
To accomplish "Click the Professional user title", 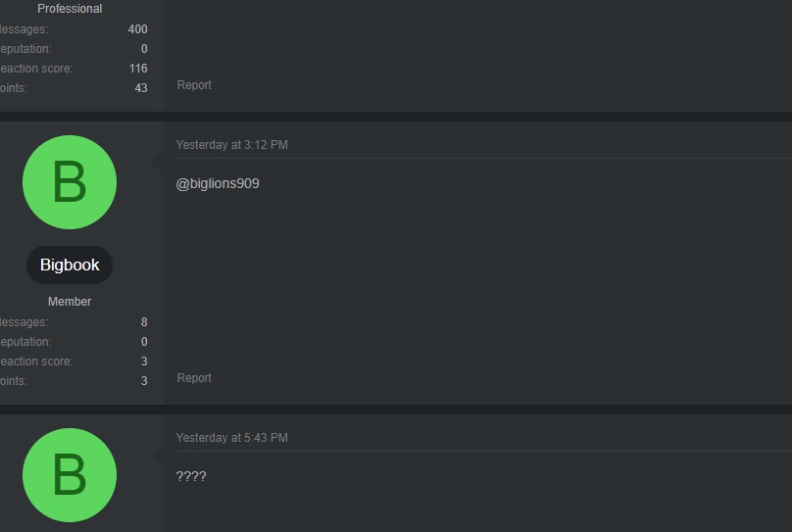I will pyautogui.click(x=70, y=9).
